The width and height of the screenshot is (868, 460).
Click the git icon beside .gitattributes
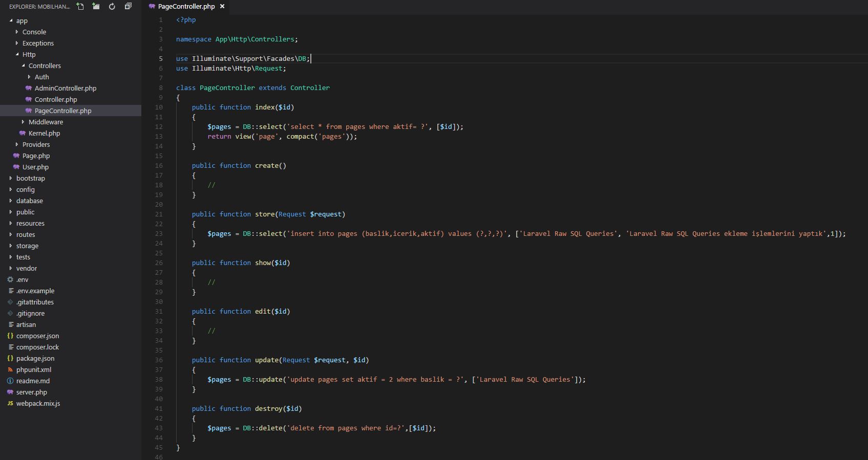click(x=10, y=302)
